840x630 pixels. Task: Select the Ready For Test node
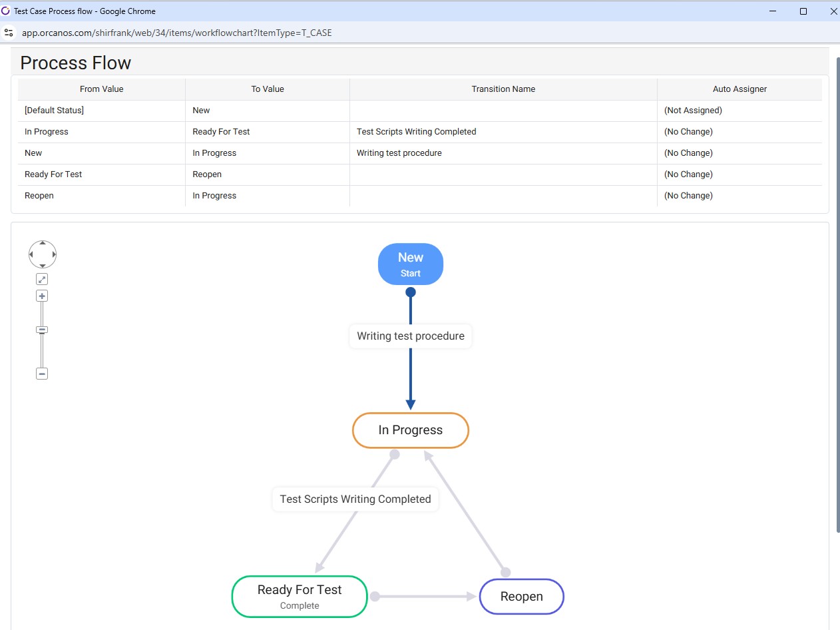[x=300, y=596]
